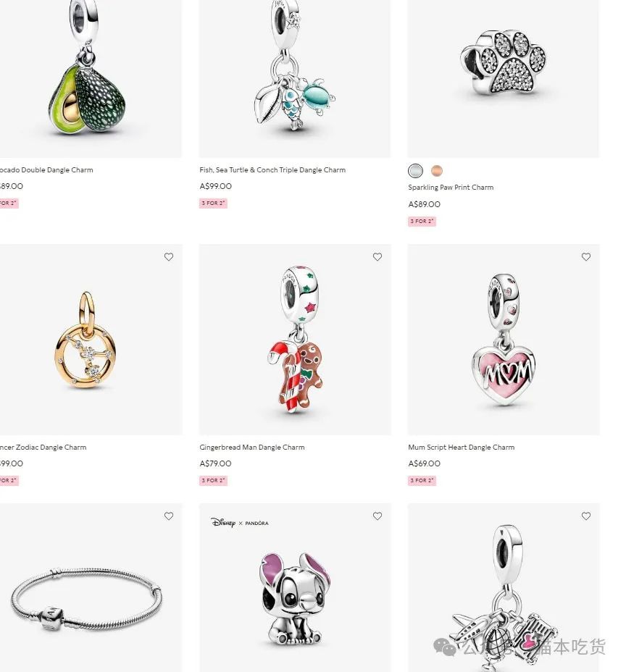Select silver color swatch for Paw Print Charm
The image size is (626, 672).
(x=415, y=171)
